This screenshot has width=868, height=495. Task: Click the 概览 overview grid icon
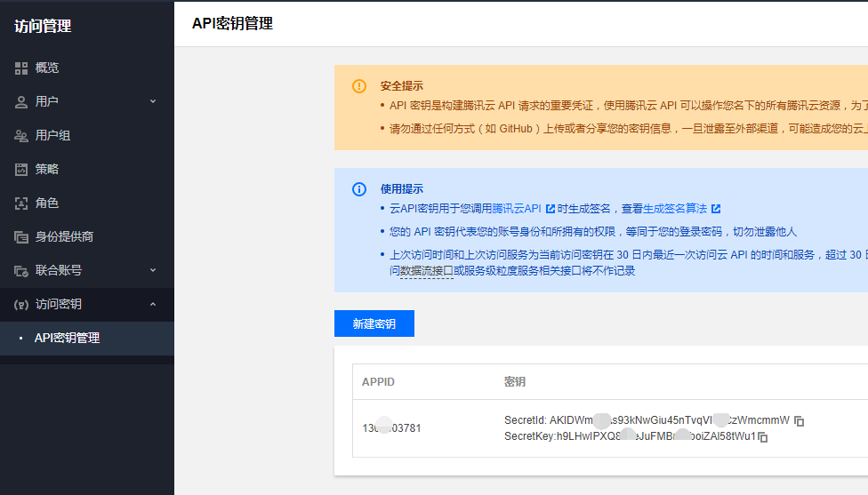(21, 68)
